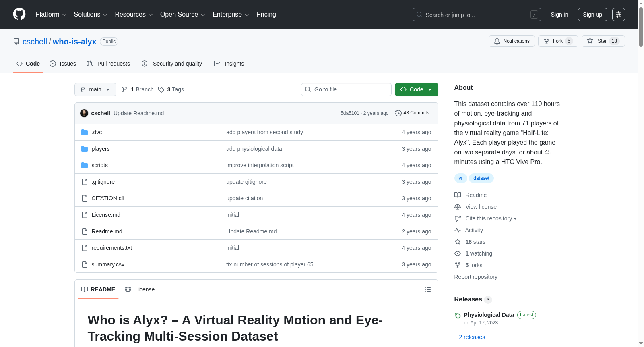The image size is (644, 347).
Task: Click the Readme.md file icon
Action: (x=85, y=231)
